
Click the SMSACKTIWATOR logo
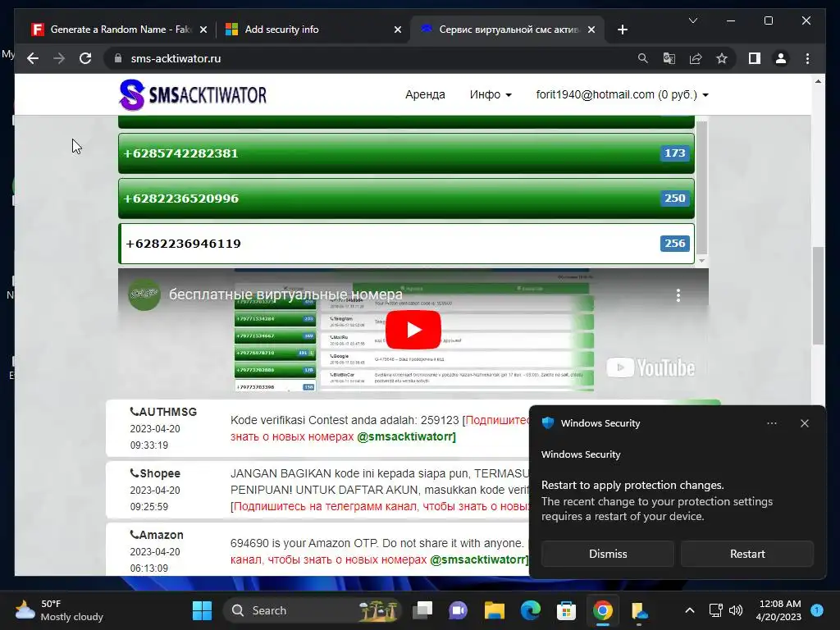tap(193, 95)
